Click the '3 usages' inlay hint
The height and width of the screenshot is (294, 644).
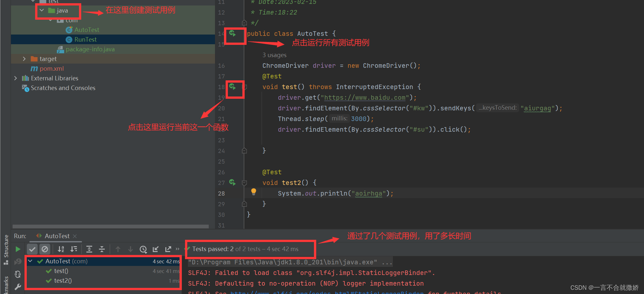click(x=274, y=55)
